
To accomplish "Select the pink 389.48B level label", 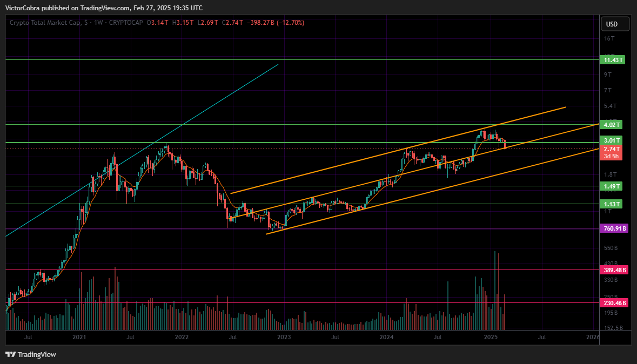I will click(x=614, y=269).
